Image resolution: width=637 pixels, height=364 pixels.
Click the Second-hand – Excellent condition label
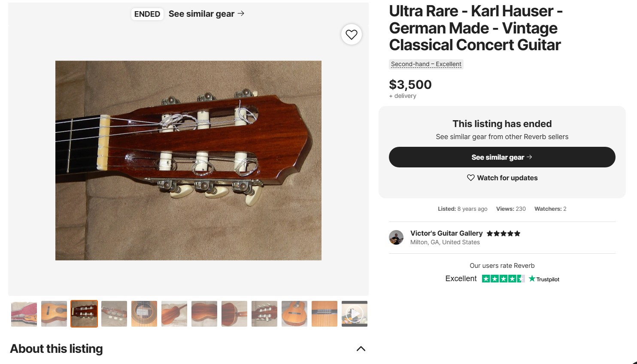tap(426, 64)
